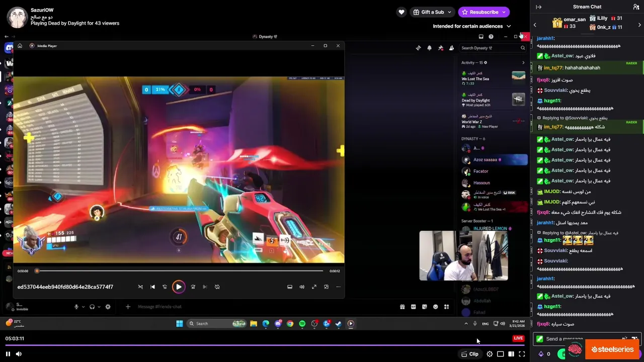The image size is (644, 362).
Task: Open Media Player more options menu
Action: [x=338, y=287]
